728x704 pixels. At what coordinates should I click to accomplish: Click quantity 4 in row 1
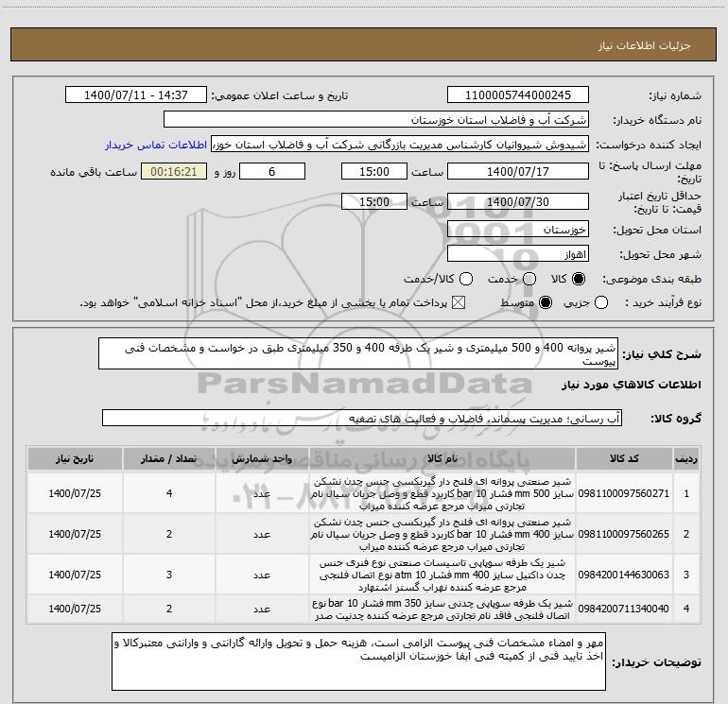pyautogui.click(x=169, y=493)
